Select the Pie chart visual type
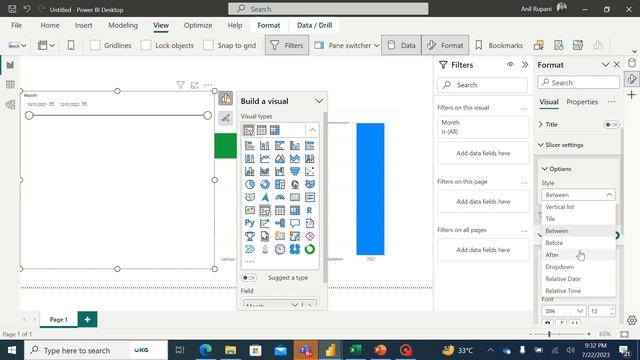The width and height of the screenshot is (640, 360). [250, 184]
